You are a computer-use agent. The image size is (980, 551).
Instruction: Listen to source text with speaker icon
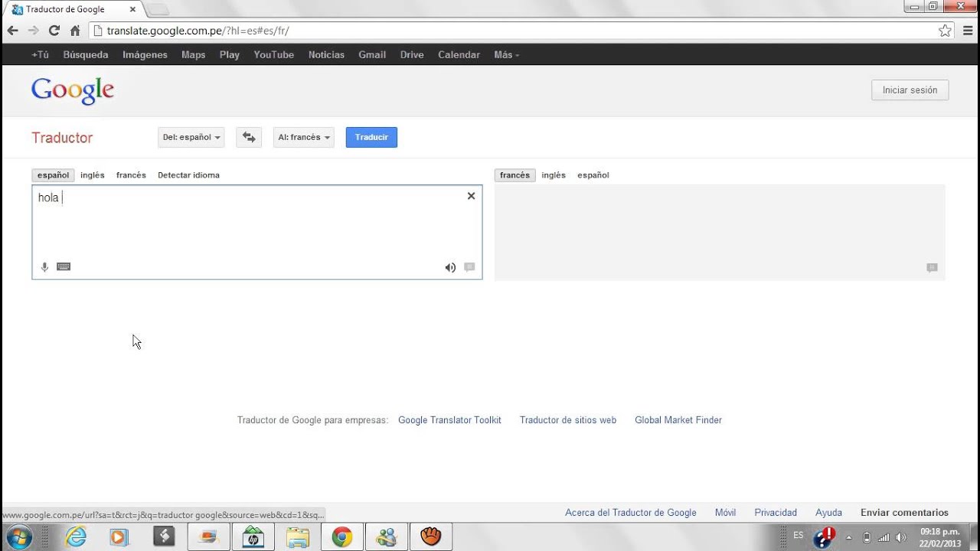coord(450,267)
